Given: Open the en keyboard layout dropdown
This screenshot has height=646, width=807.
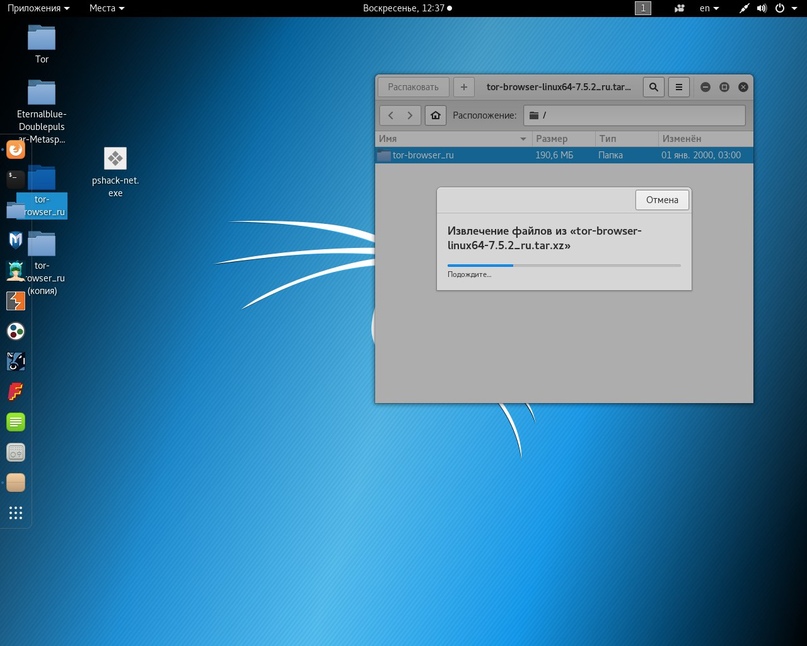Looking at the screenshot, I should 709,8.
